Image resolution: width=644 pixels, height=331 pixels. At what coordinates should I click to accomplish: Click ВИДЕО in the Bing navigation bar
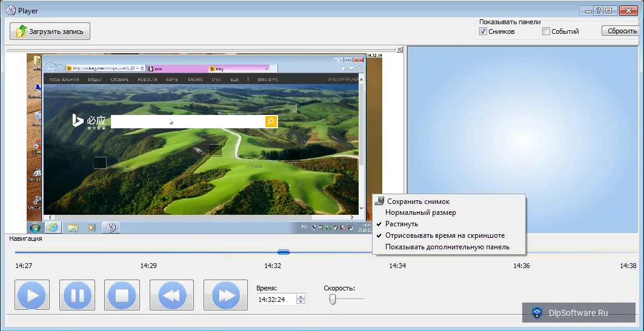tap(95, 79)
